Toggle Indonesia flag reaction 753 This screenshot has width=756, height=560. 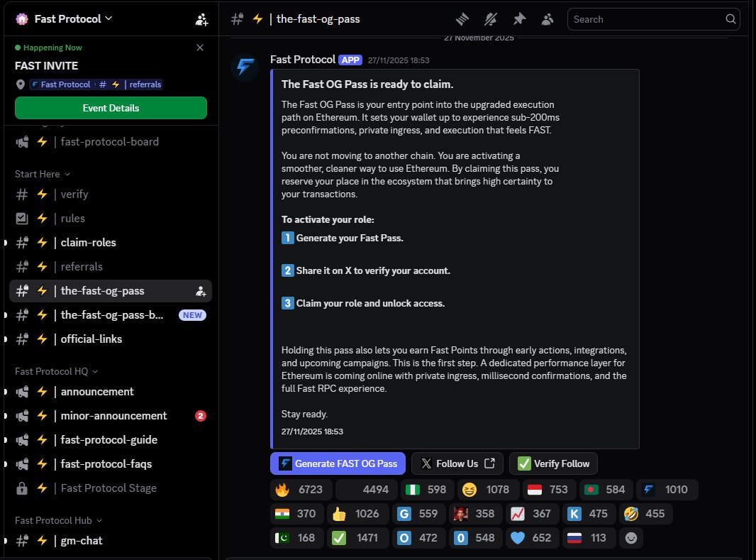[549, 490]
